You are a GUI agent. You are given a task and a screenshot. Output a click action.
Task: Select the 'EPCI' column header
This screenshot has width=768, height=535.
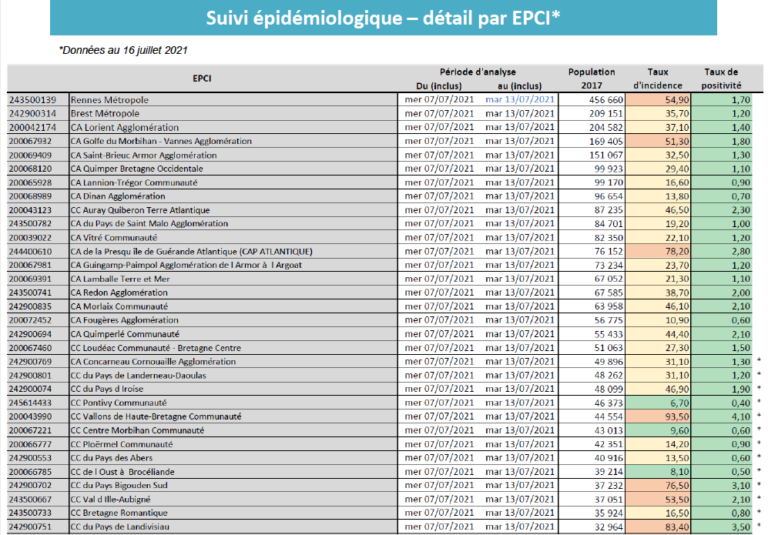(x=201, y=79)
